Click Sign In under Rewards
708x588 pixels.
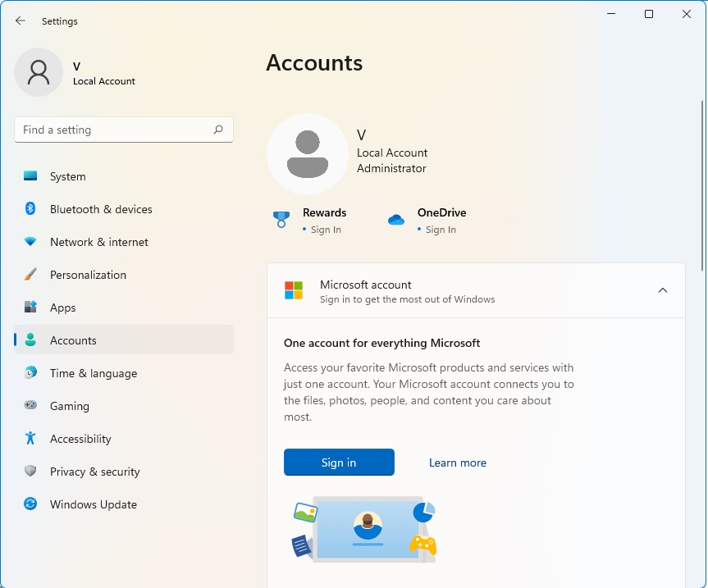coord(326,230)
